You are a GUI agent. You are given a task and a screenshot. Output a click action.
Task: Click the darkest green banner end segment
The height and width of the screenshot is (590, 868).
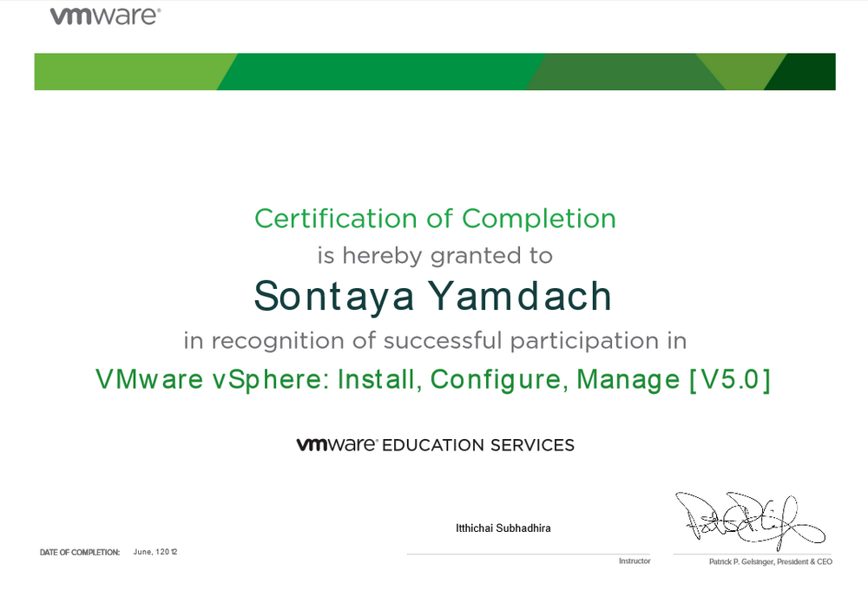807,73
